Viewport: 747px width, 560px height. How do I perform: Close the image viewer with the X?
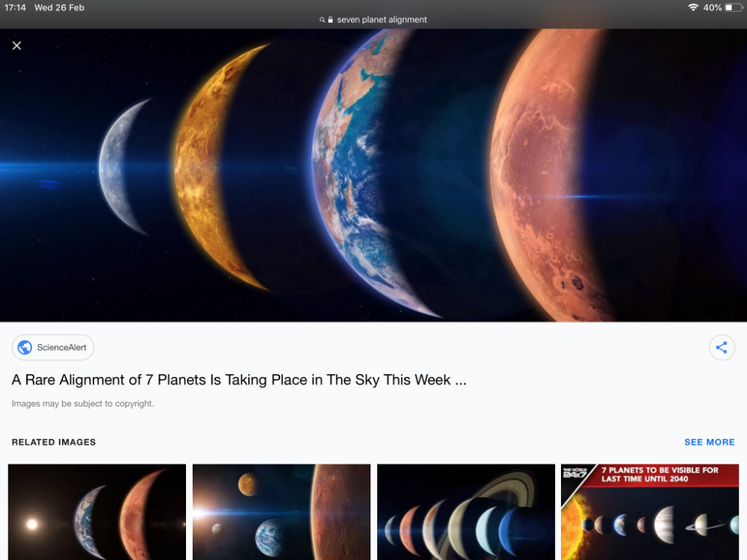point(16,46)
